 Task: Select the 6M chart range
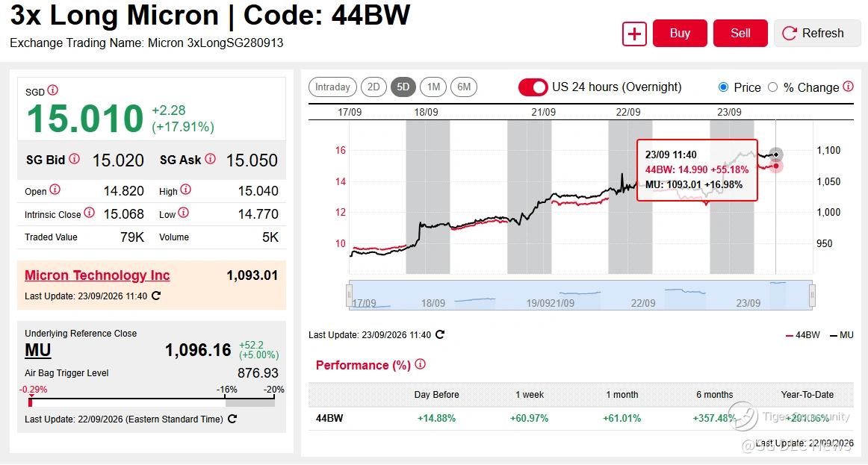click(x=464, y=87)
